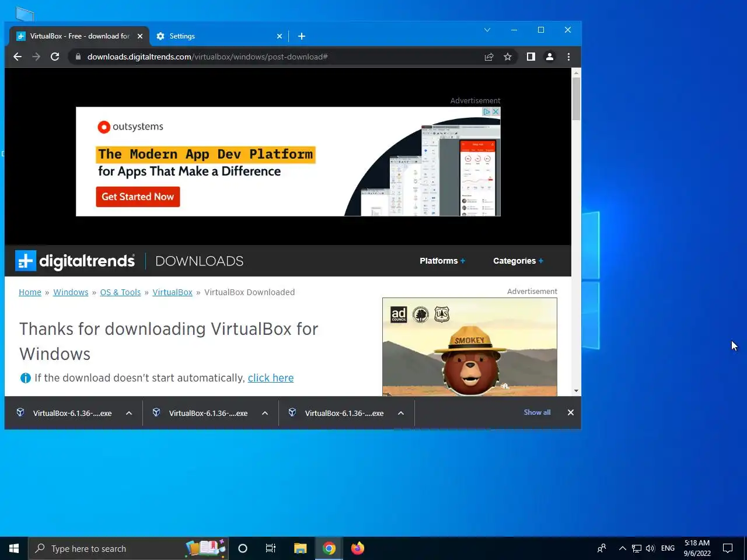Click the vertical scrollbar thumb
Screen dimensions: 747x560
pos(576,99)
